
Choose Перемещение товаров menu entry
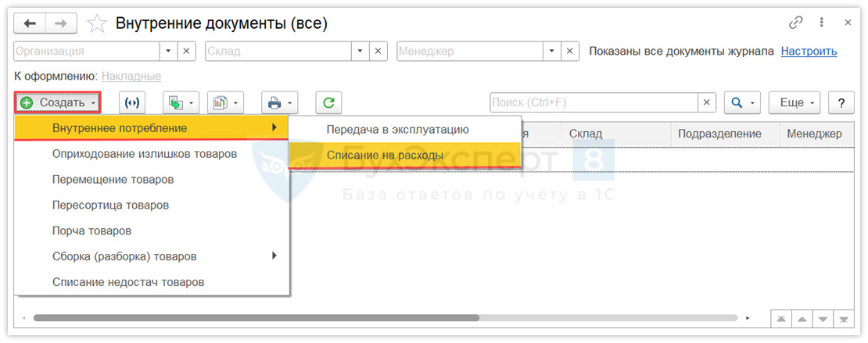point(152,179)
